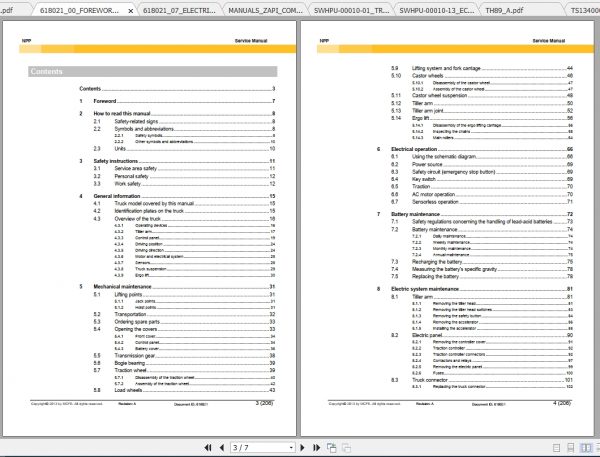Click 'Using the schematic diagram' entry
This screenshot has width=600, height=457.
(482, 157)
